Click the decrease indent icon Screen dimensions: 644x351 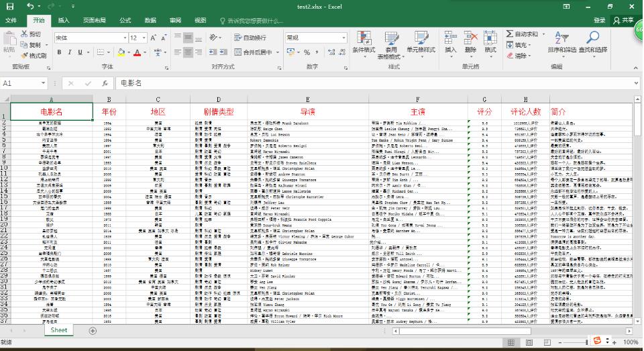pos(213,52)
